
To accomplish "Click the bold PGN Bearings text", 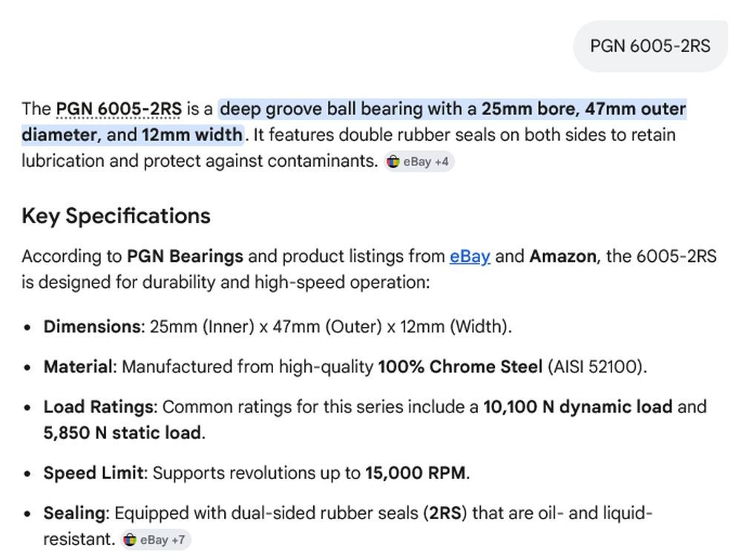I will (185, 257).
